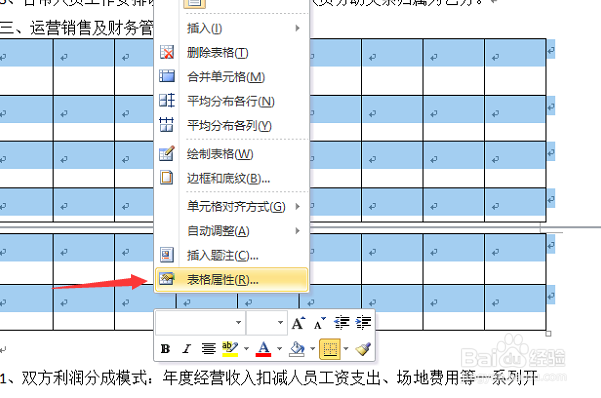This screenshot has width=601, height=398.
Task: Click the heading text 三、运营销售及财务管
Action: 77,28
